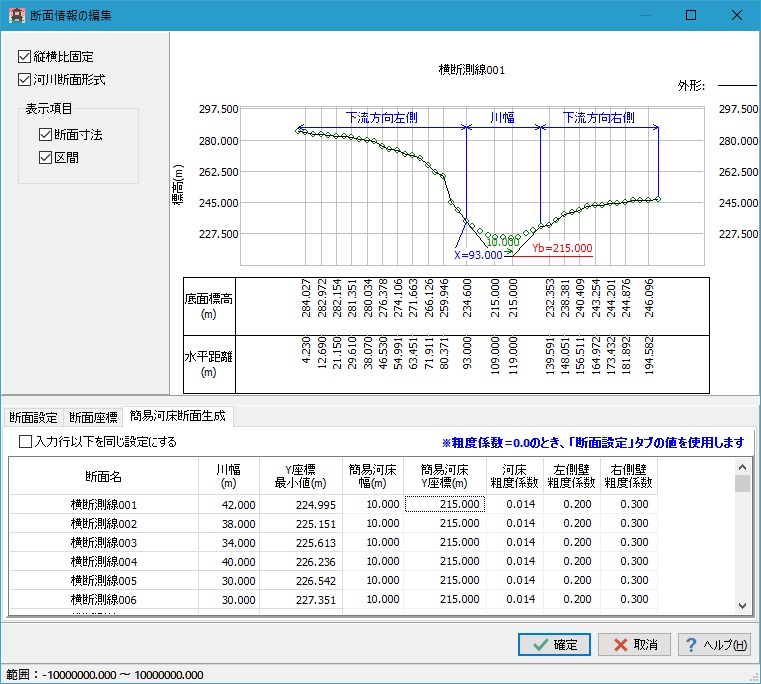Click 右側壁粗度係数 cell of 横断測線005

tap(629, 581)
